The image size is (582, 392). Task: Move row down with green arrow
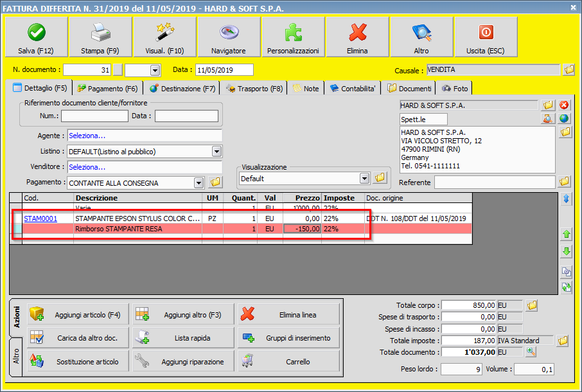[x=567, y=251]
